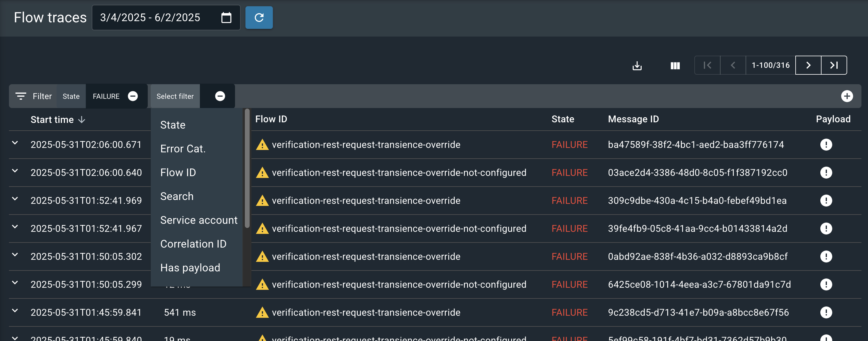The width and height of the screenshot is (868, 341).
Task: Go to the last results page
Action: pos(834,65)
